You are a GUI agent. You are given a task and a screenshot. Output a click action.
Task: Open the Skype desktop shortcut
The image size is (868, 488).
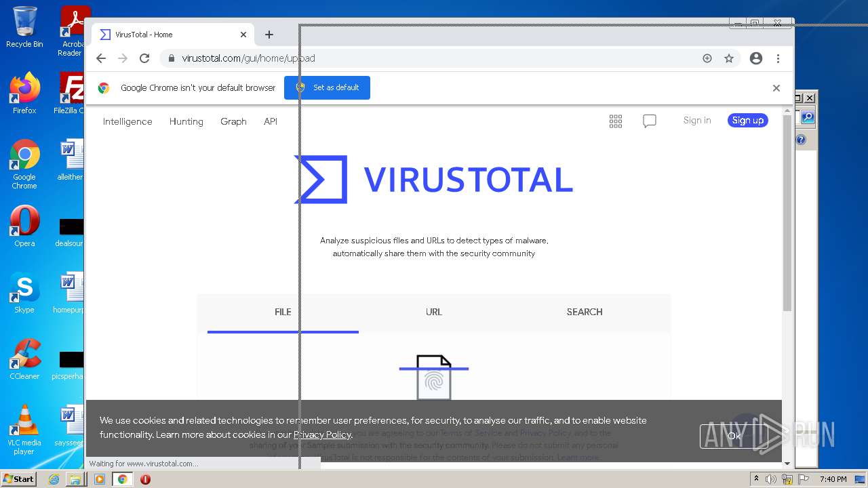[x=24, y=292]
